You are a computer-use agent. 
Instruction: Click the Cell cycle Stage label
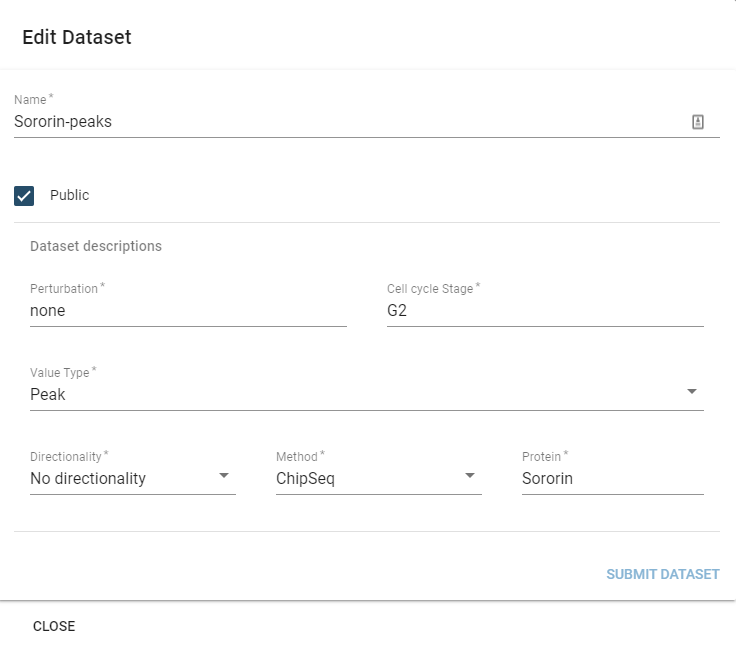430,289
